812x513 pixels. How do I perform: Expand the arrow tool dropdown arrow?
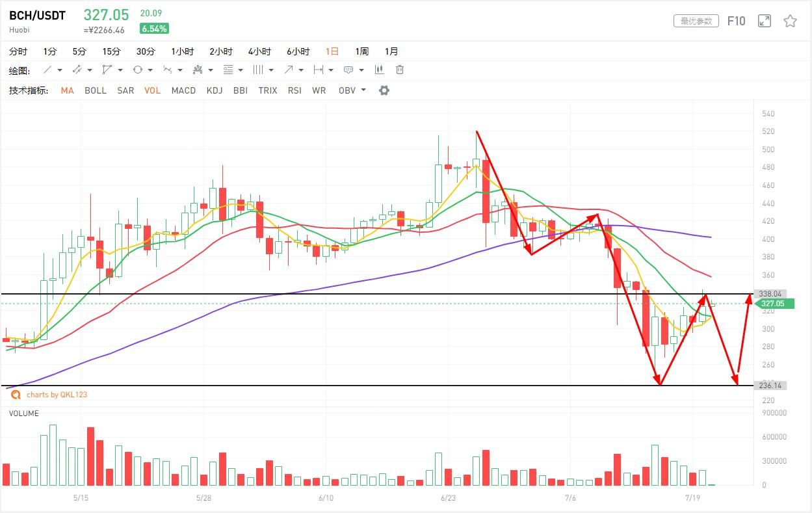click(x=301, y=70)
